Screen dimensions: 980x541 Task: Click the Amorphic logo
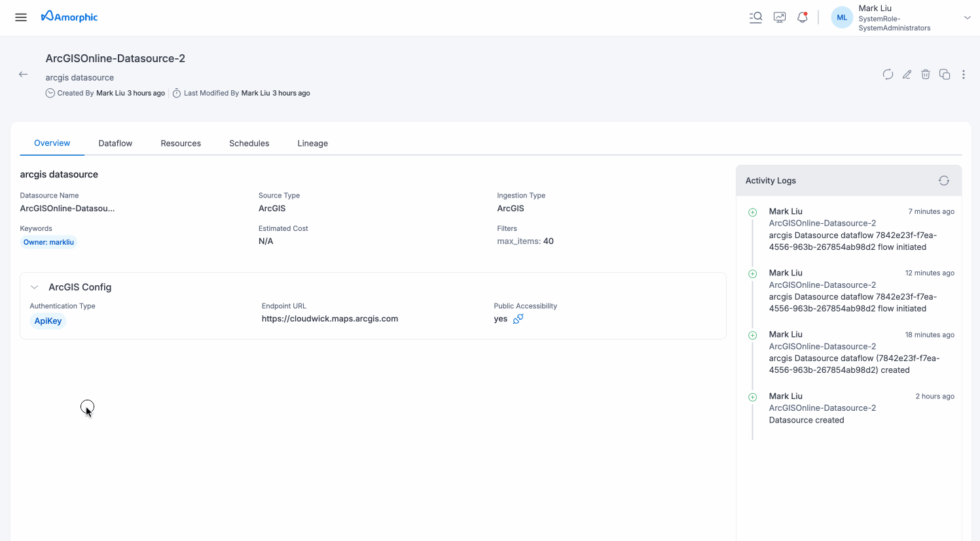(x=69, y=17)
